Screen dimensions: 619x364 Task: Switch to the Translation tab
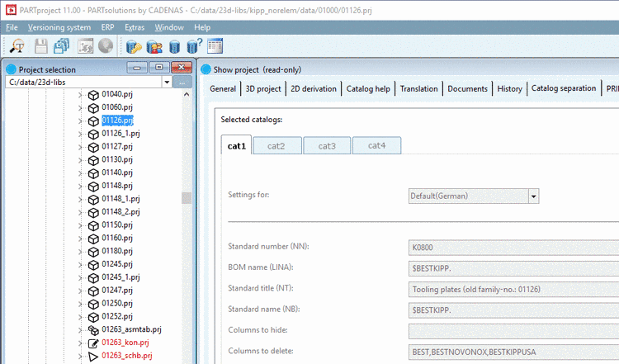tap(418, 88)
